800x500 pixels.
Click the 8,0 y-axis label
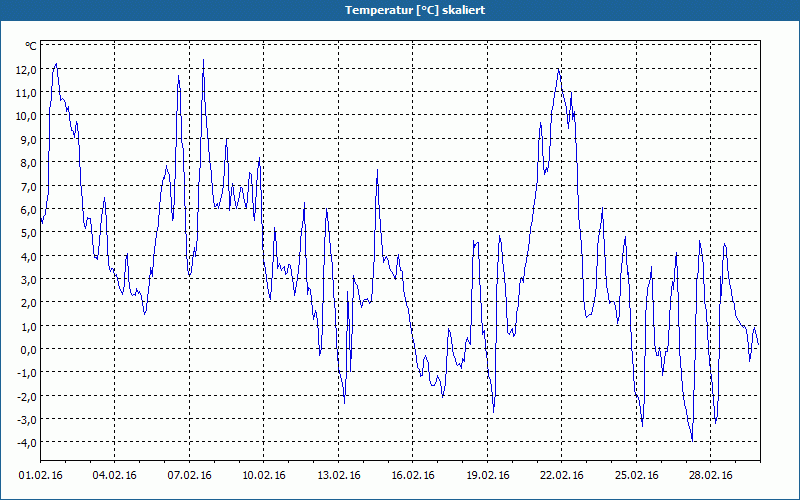click(29, 163)
